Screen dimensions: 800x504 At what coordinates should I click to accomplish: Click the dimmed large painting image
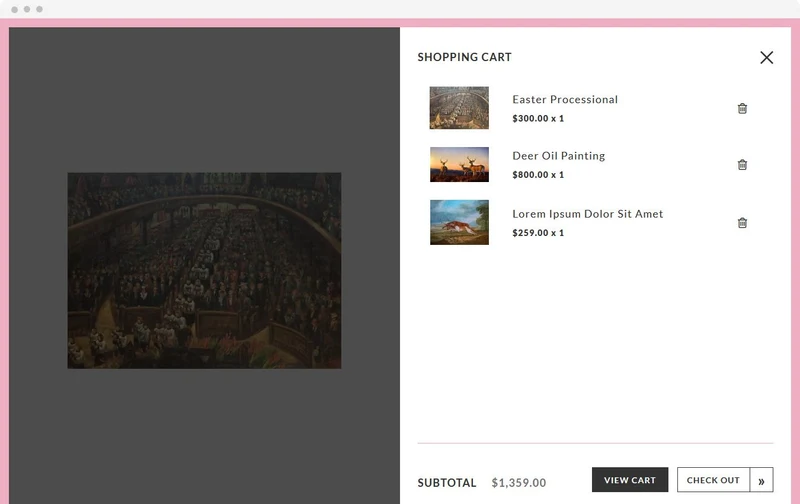click(204, 270)
